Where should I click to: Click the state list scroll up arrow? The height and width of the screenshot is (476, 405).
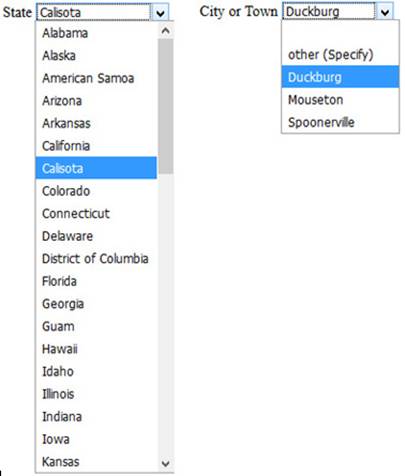165,31
